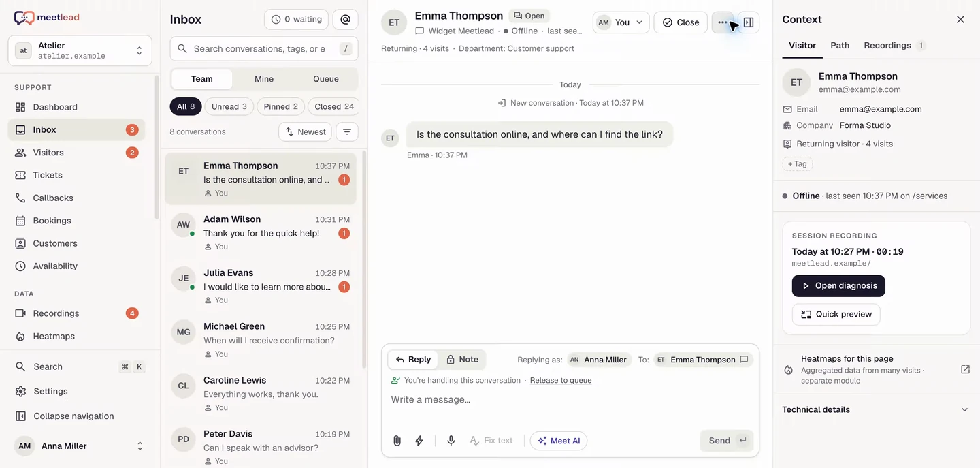
Task: Click the Close conversation button
Action: pos(681,22)
